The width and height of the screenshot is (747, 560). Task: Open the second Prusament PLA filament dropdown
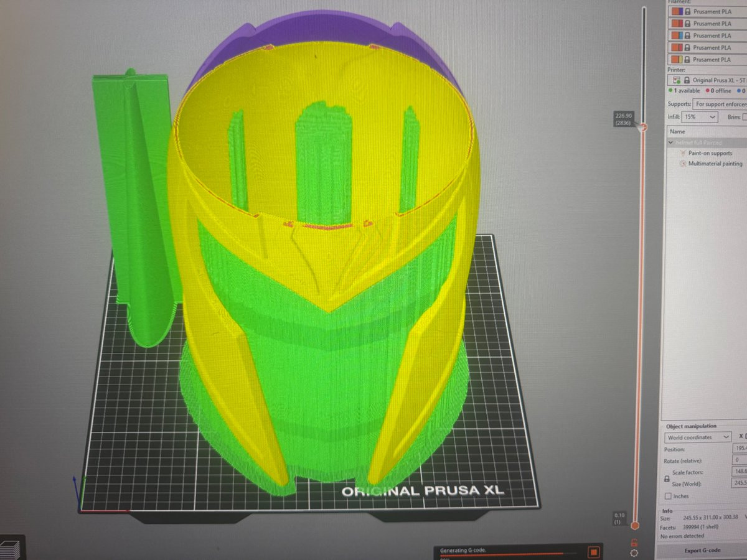click(708, 23)
